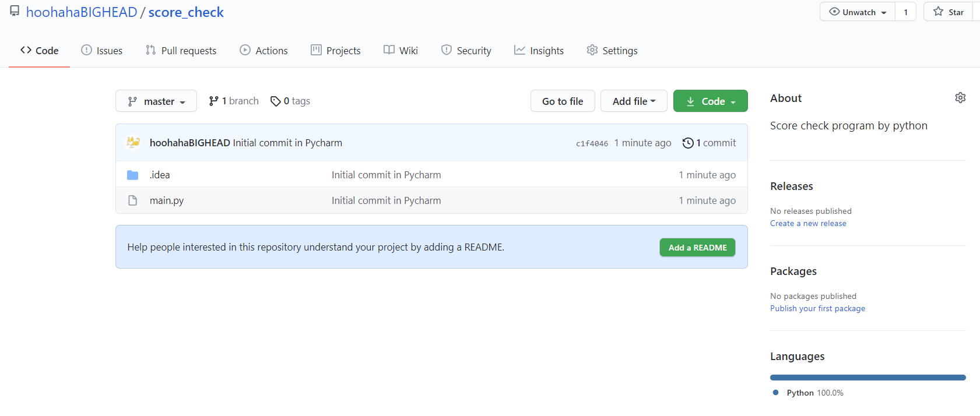The width and height of the screenshot is (980, 416).
Task: Click the Python 100.0% language link
Action: [809, 393]
